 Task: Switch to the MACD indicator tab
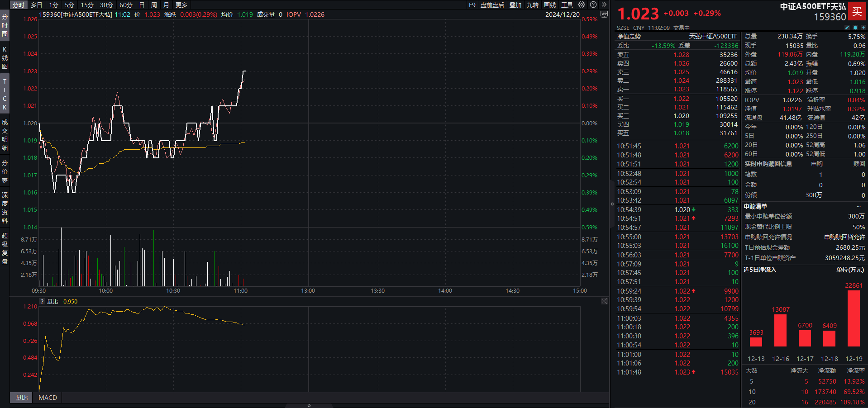pyautogui.click(x=48, y=398)
